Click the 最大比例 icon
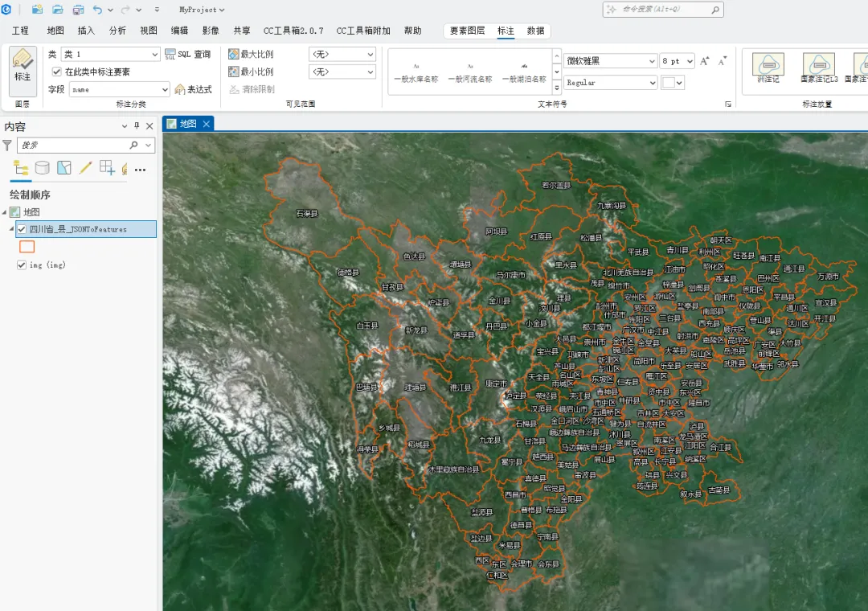 point(234,54)
